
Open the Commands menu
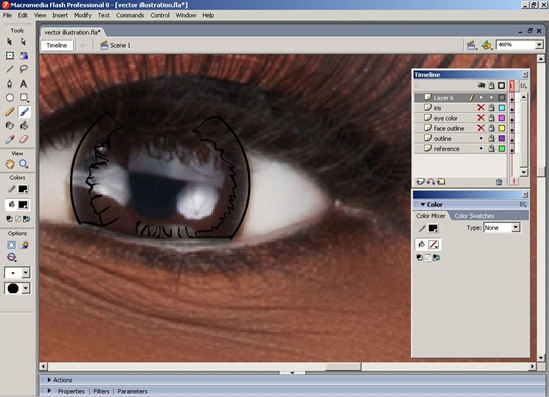tap(130, 15)
